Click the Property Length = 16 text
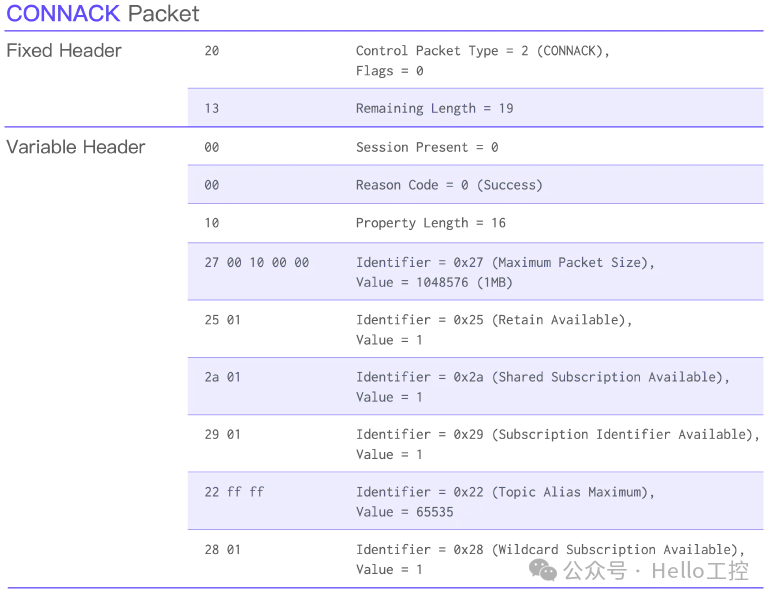This screenshot has height=601, width=773. [431, 223]
